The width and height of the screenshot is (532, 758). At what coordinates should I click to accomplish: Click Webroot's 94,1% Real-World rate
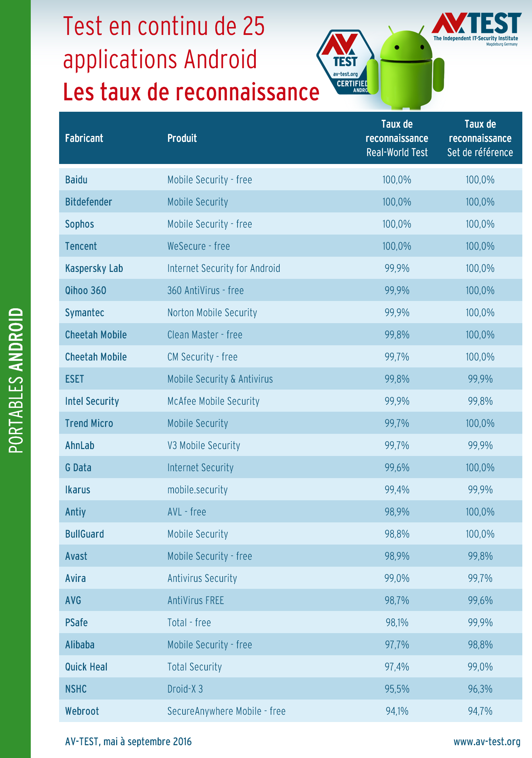[397, 711]
